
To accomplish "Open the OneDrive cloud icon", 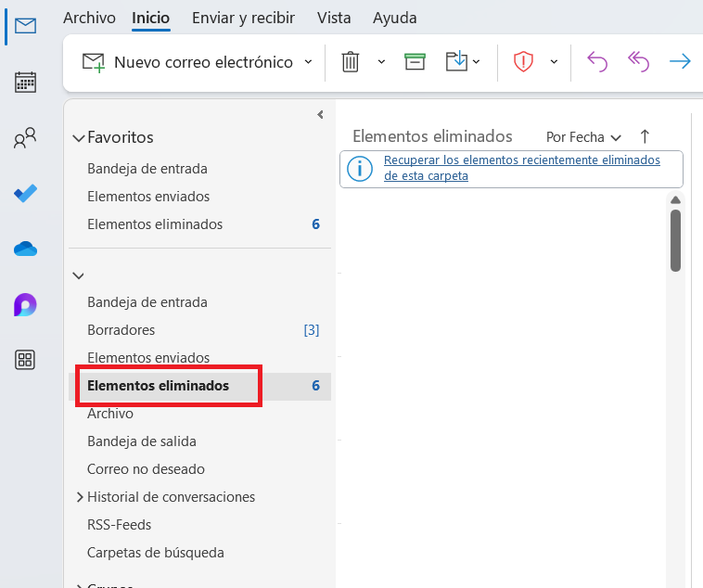I will [26, 249].
